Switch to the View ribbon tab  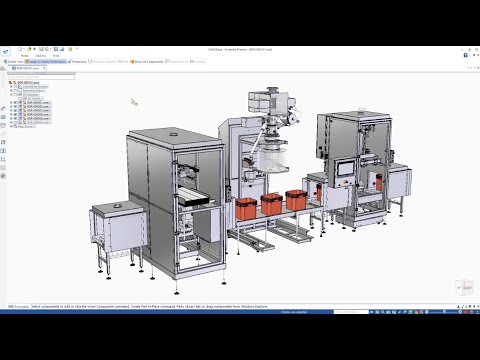[56, 56]
